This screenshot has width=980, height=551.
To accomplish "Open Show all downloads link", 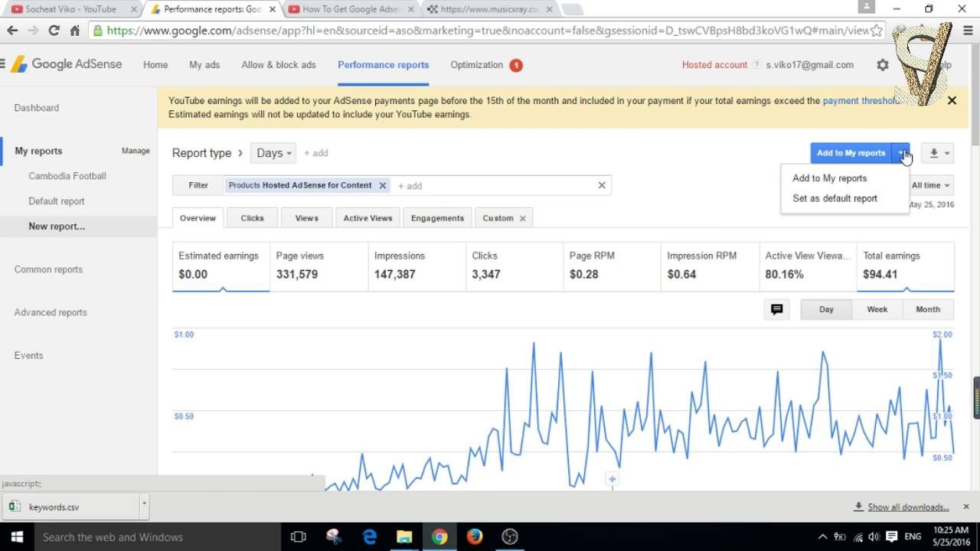I will coord(908,507).
